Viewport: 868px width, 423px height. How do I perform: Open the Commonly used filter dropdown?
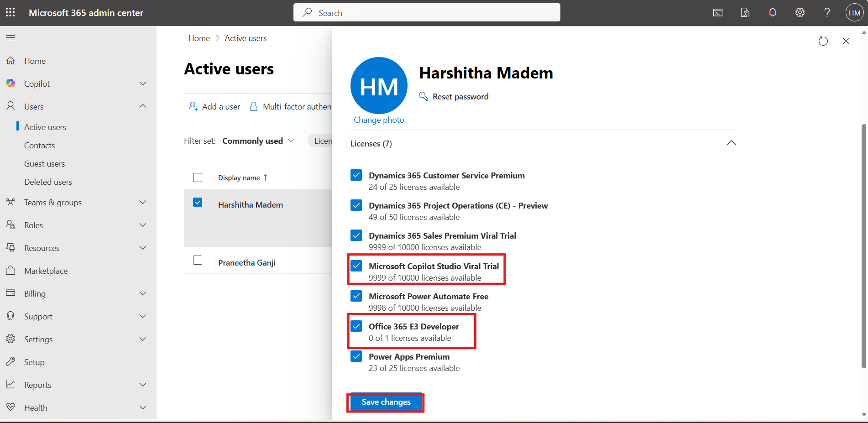(x=258, y=141)
